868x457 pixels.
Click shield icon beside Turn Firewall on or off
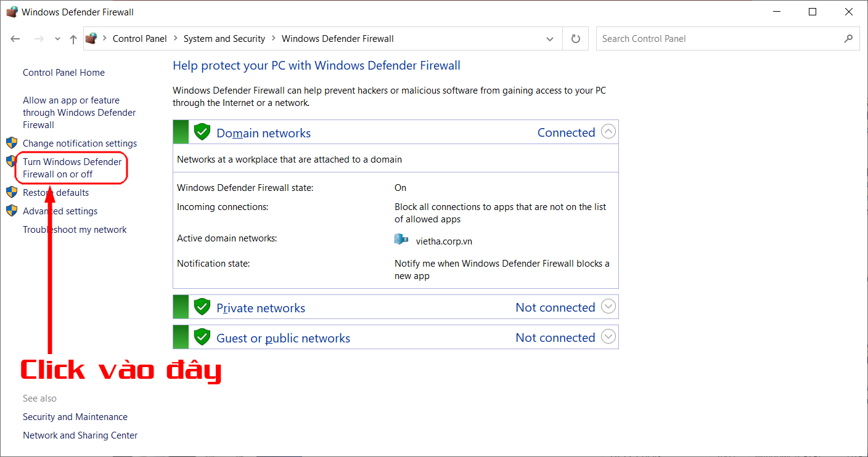pos(12,161)
